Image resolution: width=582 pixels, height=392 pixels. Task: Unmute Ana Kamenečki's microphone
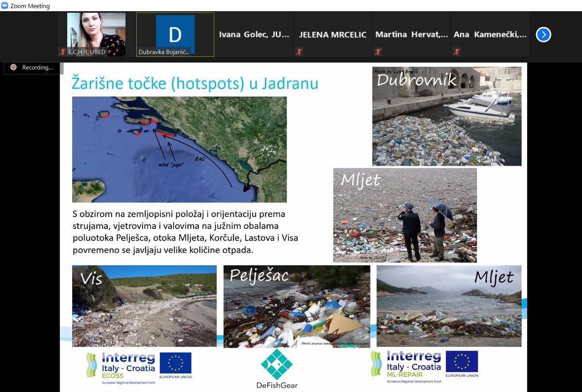[x=455, y=50]
